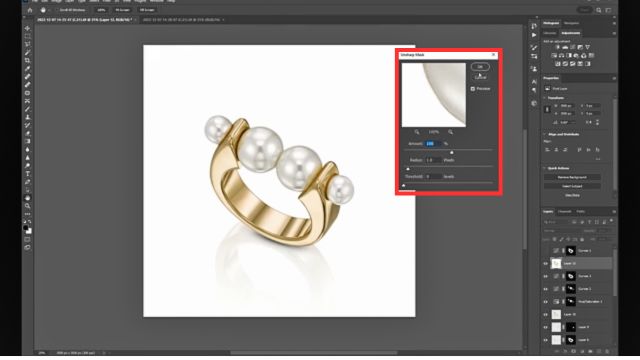640x360 pixels.
Task: Open the search icon at top right
Action: pos(599,10)
